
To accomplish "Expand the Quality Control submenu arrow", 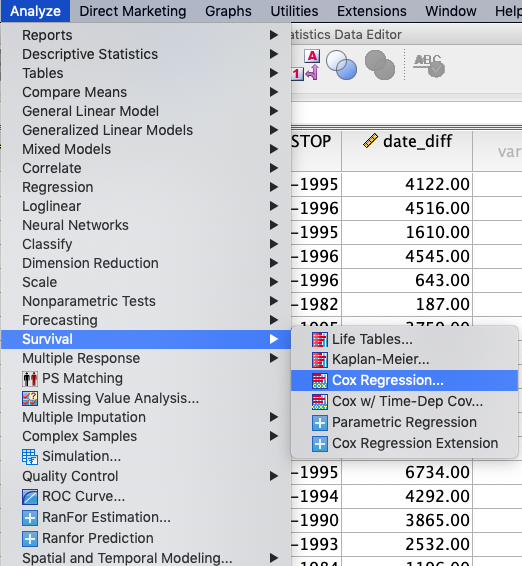I will pos(274,476).
